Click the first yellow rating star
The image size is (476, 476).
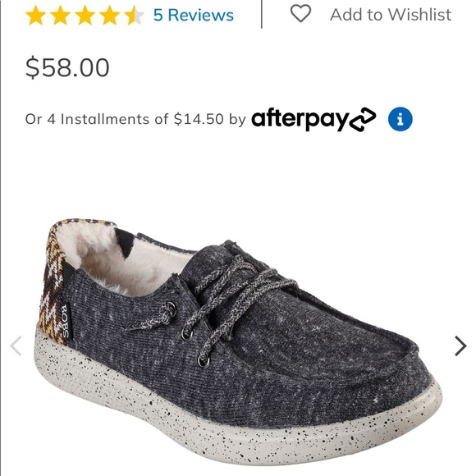35,15
